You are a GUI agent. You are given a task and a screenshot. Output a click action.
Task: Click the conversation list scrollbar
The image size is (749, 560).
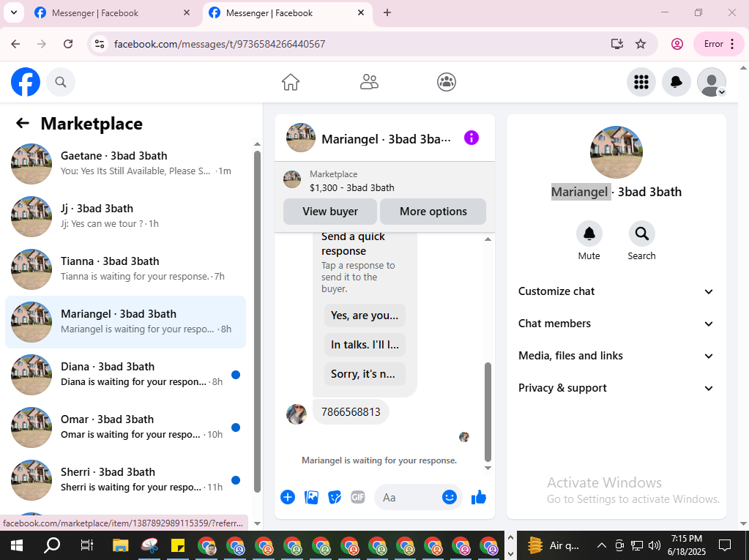pyautogui.click(x=257, y=322)
